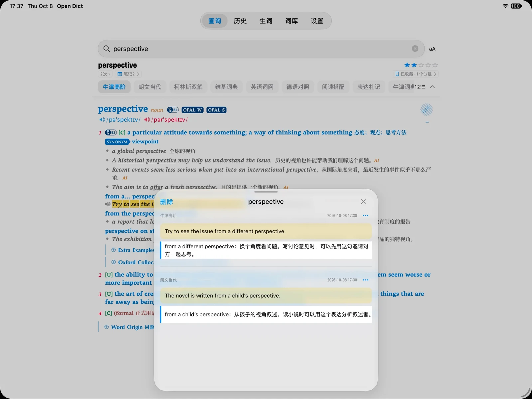532x399 pixels.
Task: Set rating to five stars
Action: [x=435, y=65]
